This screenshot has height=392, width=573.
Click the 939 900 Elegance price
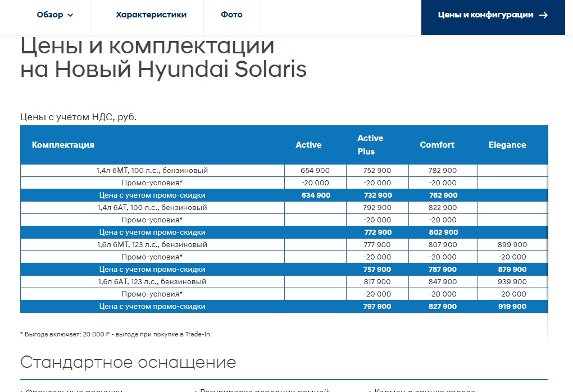[512, 282]
